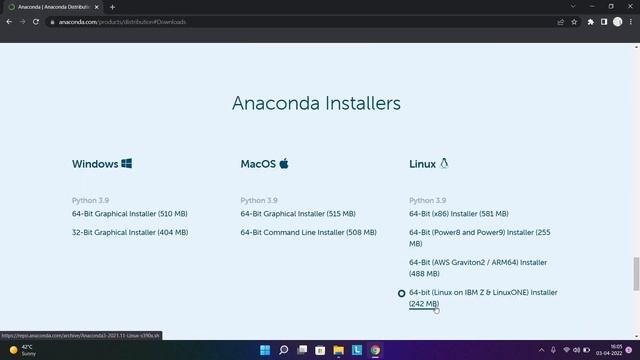
Task: Download MacOS 64-Bit Command Line Installer
Action: (308, 232)
